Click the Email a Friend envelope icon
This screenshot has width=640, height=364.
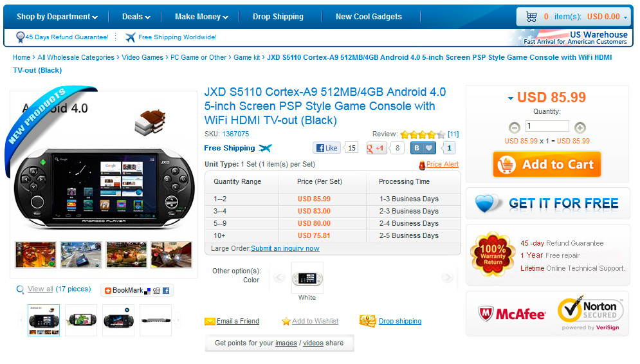210,322
